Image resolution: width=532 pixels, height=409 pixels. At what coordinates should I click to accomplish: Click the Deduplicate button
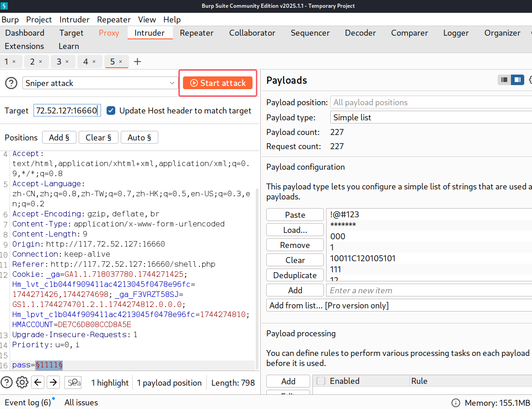[295, 275]
